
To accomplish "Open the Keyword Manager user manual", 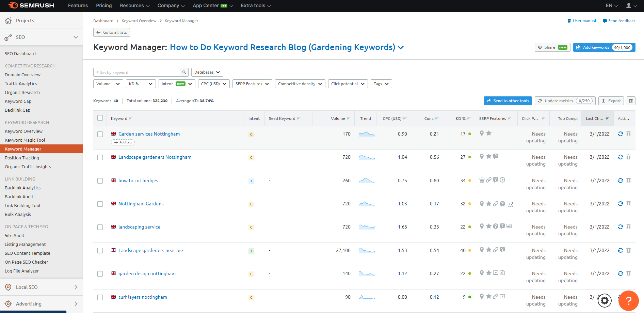I will click(x=582, y=21).
